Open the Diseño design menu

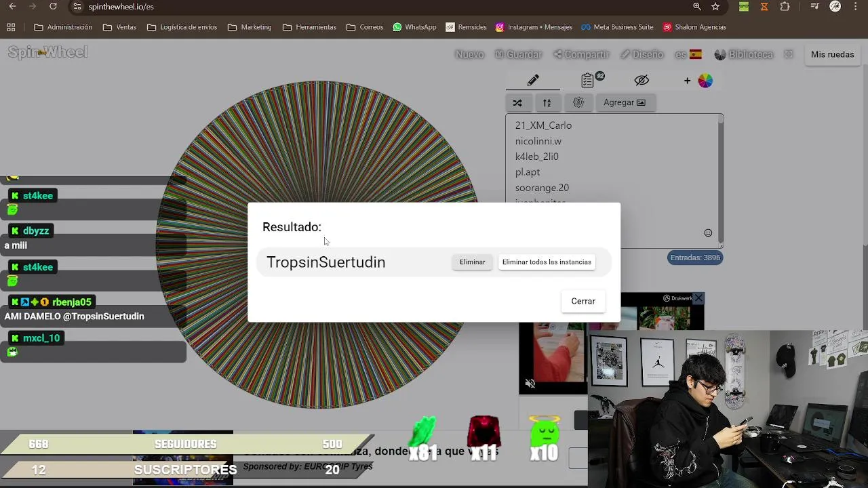[x=642, y=54]
